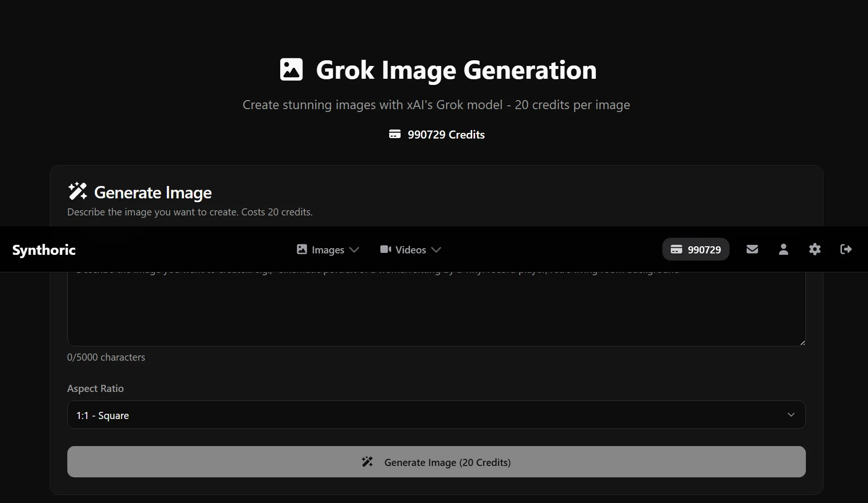This screenshot has width=868, height=503.
Task: Click the Images menu picture icon
Action: point(302,249)
